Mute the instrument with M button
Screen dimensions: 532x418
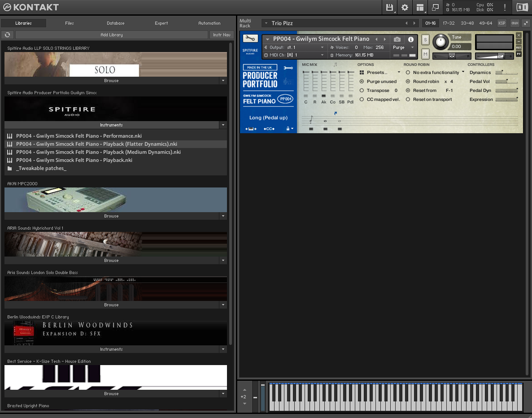click(x=425, y=54)
